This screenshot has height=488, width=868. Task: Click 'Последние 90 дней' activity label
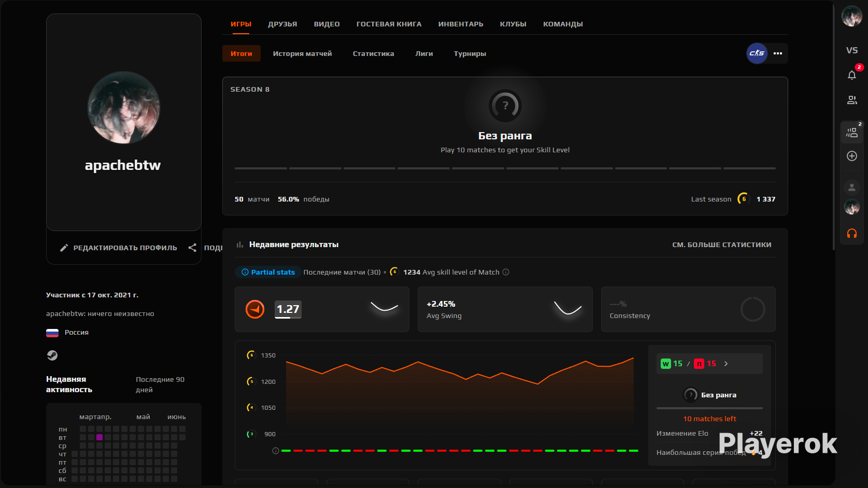(x=160, y=384)
